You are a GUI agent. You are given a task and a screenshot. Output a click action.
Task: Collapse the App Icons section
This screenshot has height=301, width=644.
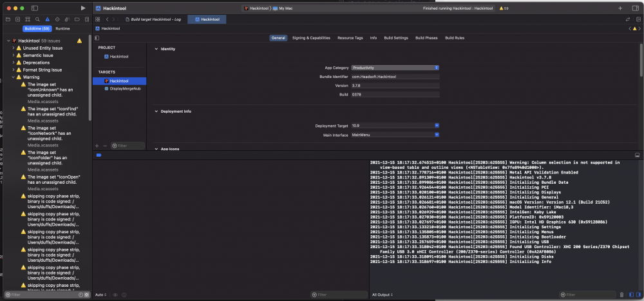(x=156, y=149)
